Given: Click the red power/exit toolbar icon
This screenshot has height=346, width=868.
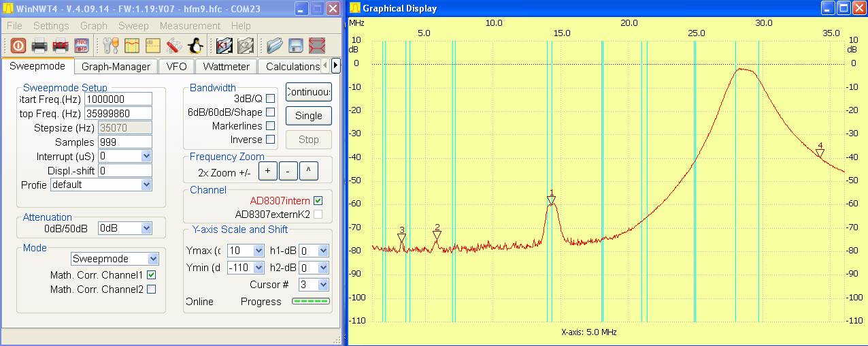Looking at the screenshot, I should (x=18, y=46).
